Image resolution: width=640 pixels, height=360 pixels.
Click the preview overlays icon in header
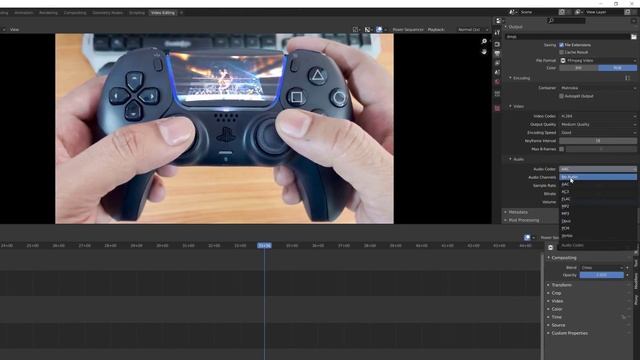(x=379, y=29)
